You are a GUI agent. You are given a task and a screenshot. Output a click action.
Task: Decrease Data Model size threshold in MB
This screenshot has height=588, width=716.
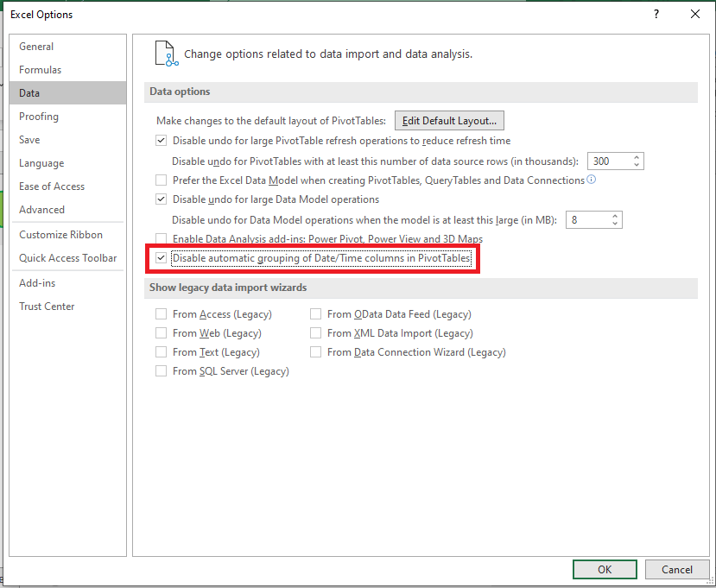click(x=615, y=224)
